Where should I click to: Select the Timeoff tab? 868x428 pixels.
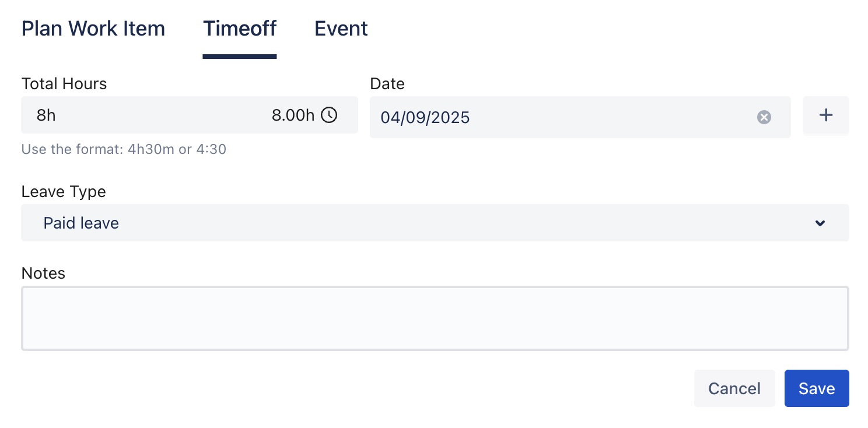coord(240,29)
